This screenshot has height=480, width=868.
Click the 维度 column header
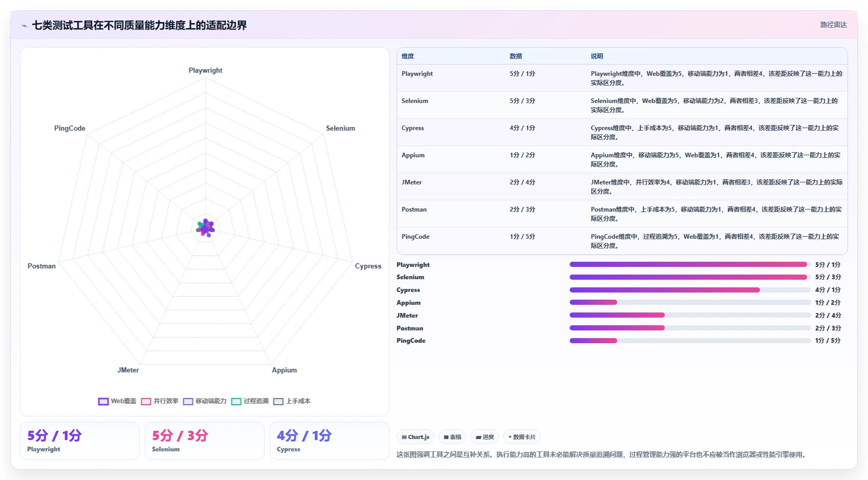[x=408, y=56]
